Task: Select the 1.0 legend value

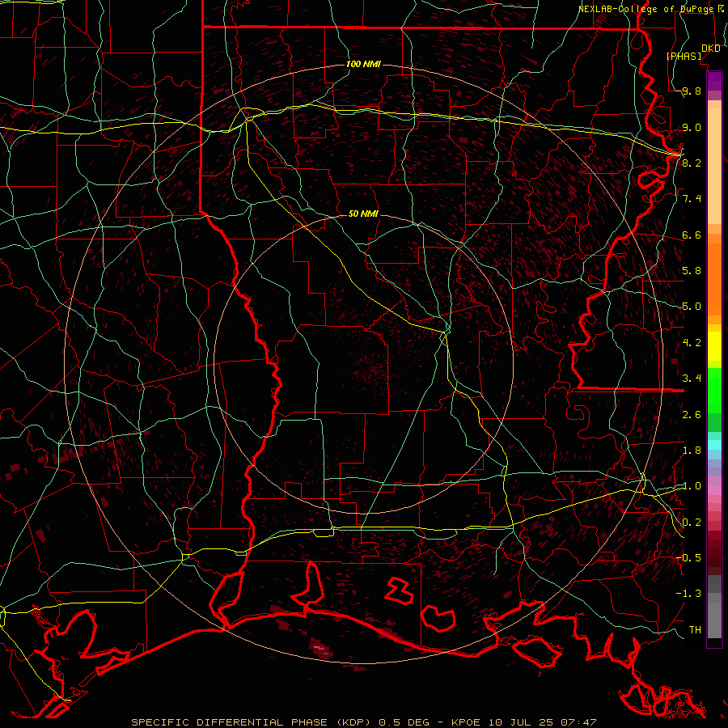Action: [x=692, y=486]
